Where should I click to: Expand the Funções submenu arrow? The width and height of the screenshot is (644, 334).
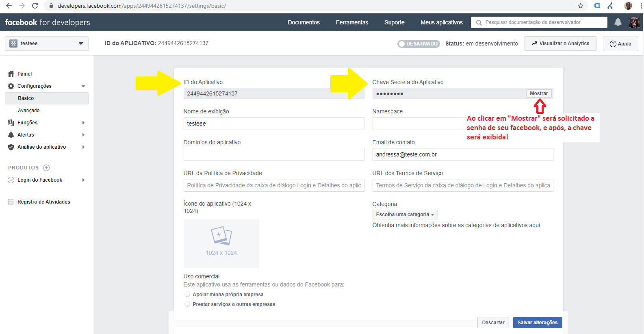[x=83, y=123]
